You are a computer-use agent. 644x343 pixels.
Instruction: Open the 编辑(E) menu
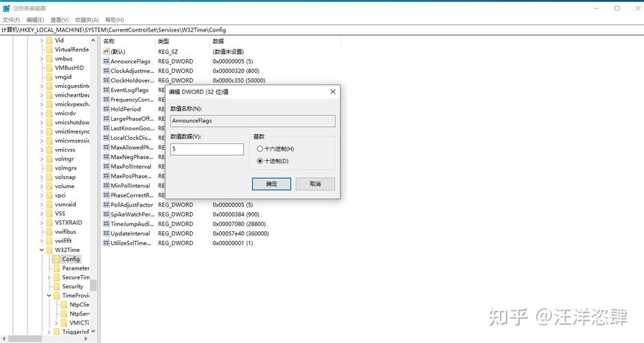(35, 20)
